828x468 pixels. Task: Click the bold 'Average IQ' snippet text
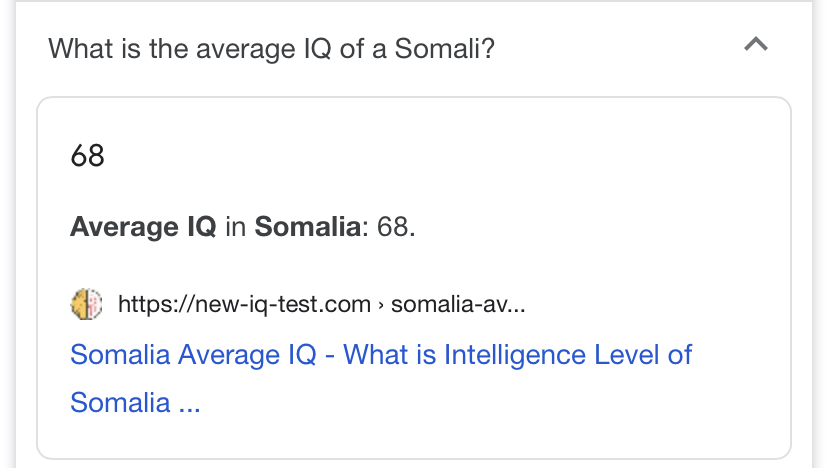coord(143,227)
